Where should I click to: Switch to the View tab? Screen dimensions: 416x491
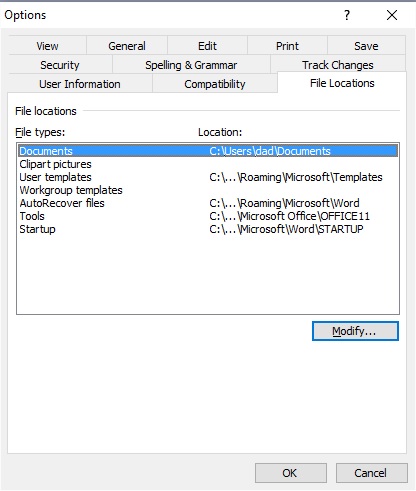pos(48,46)
